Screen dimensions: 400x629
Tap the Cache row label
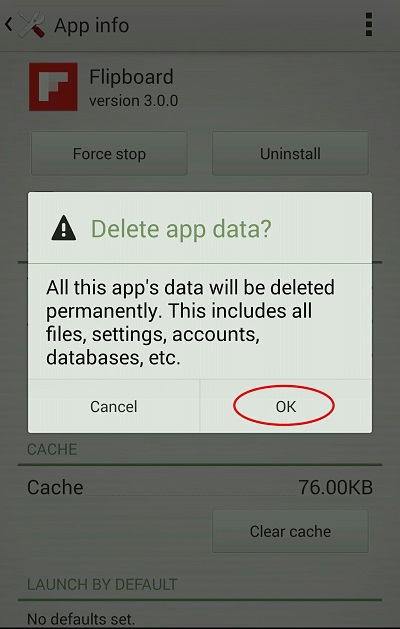[55, 487]
